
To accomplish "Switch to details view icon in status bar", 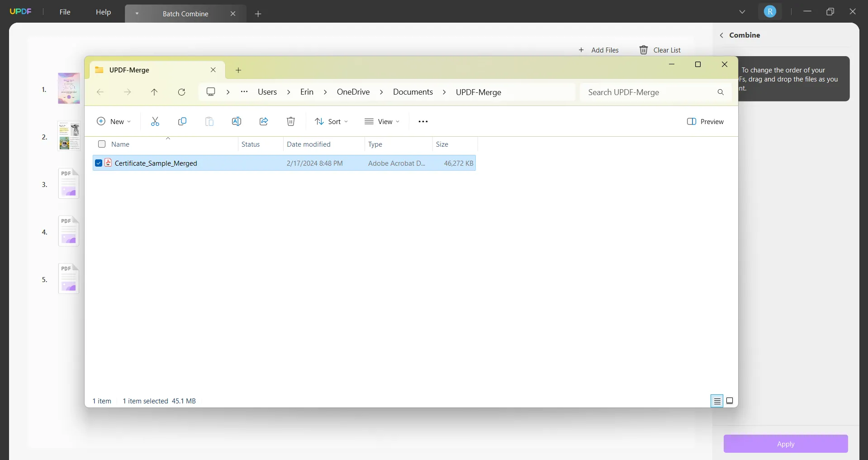I will click(717, 401).
